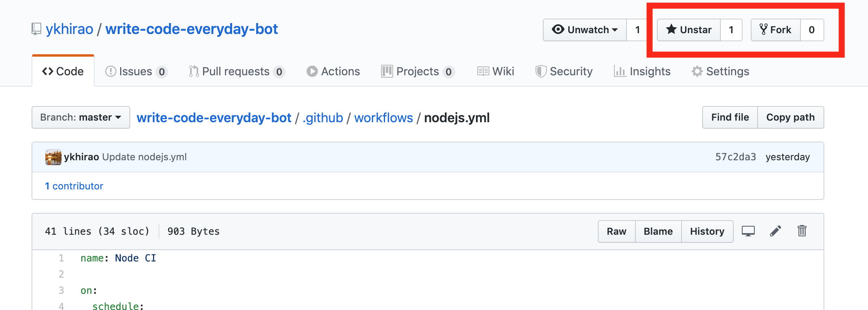
Task: Open display source blob desktop icon
Action: pos(748,231)
